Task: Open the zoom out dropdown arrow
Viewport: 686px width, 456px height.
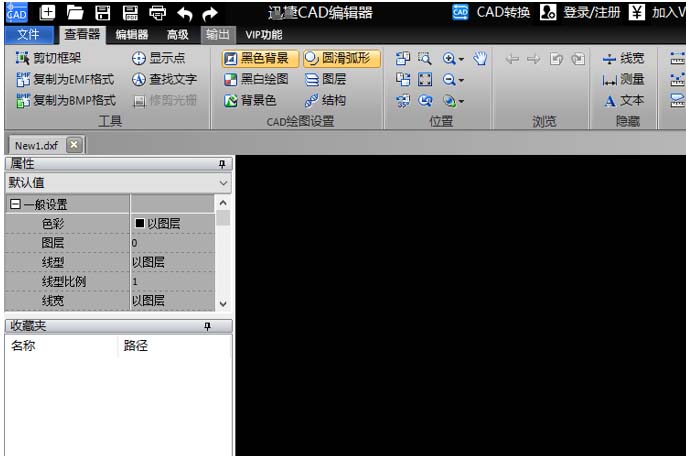Action: 461,81
